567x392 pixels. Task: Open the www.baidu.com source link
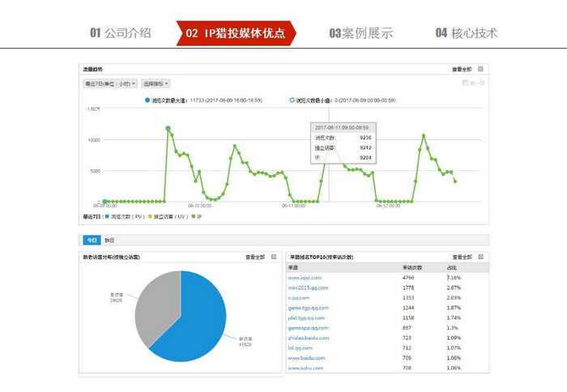click(x=307, y=358)
